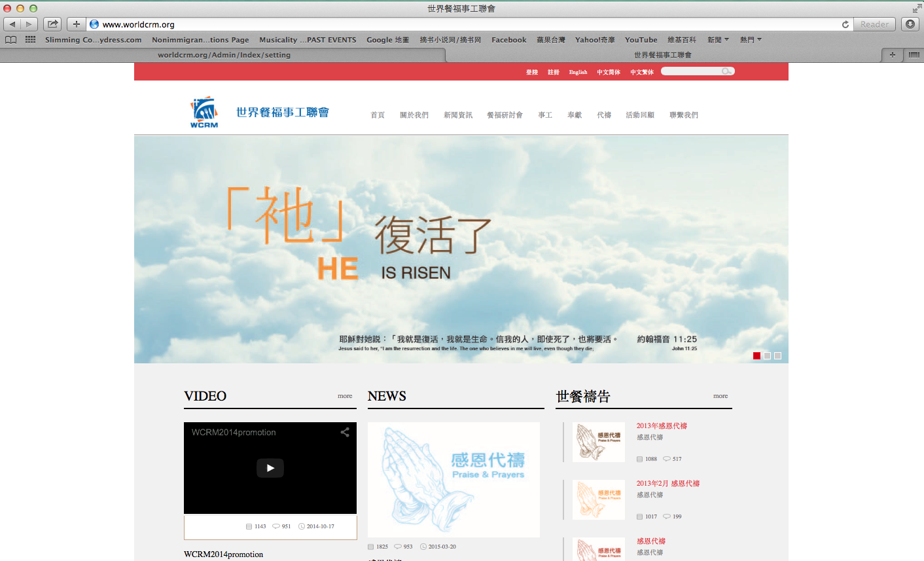
Task: Click the back navigation arrow in the browser toolbar
Action: [11, 23]
